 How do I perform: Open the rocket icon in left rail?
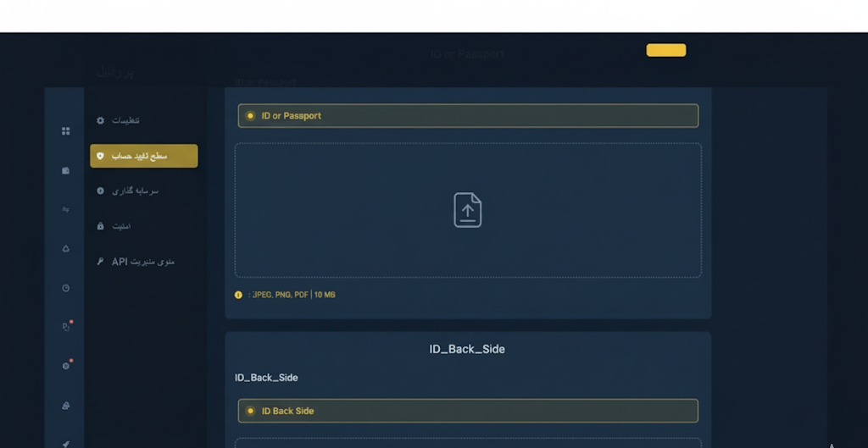point(66,444)
